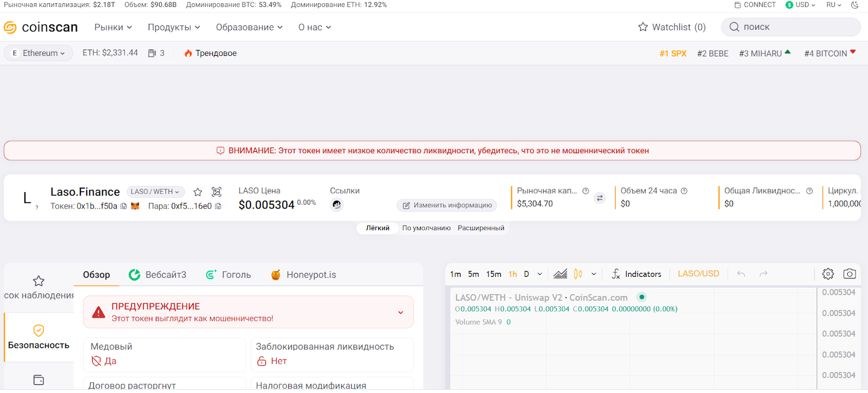Open chart Indicators
The height and width of the screenshot is (393, 868).
636,274
